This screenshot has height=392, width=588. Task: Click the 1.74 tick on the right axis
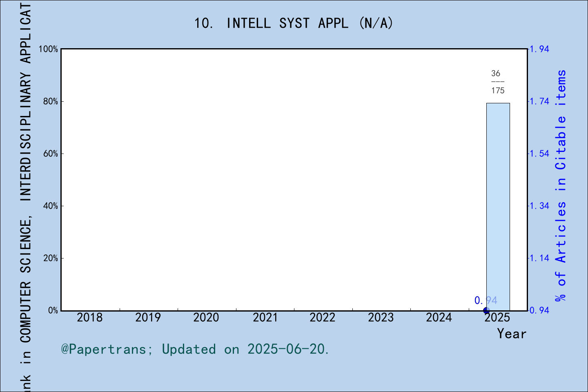click(x=539, y=101)
